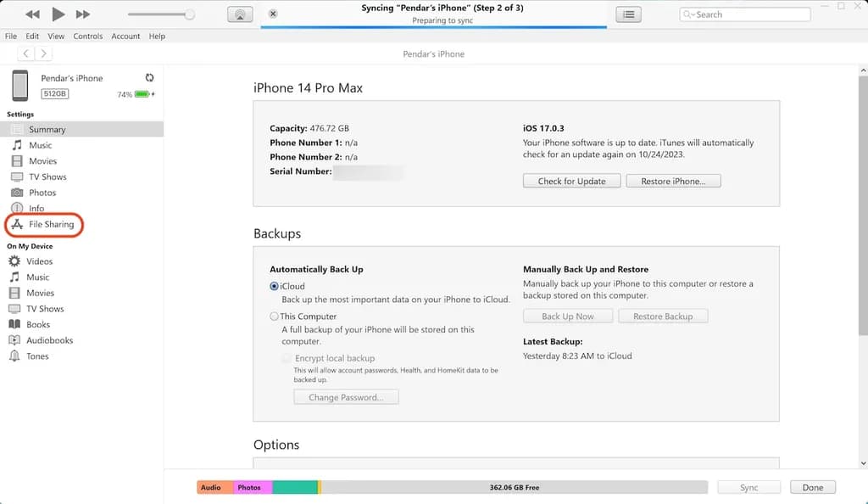Click the Restore iPhone button
Image resolution: width=868 pixels, height=504 pixels.
click(x=672, y=182)
